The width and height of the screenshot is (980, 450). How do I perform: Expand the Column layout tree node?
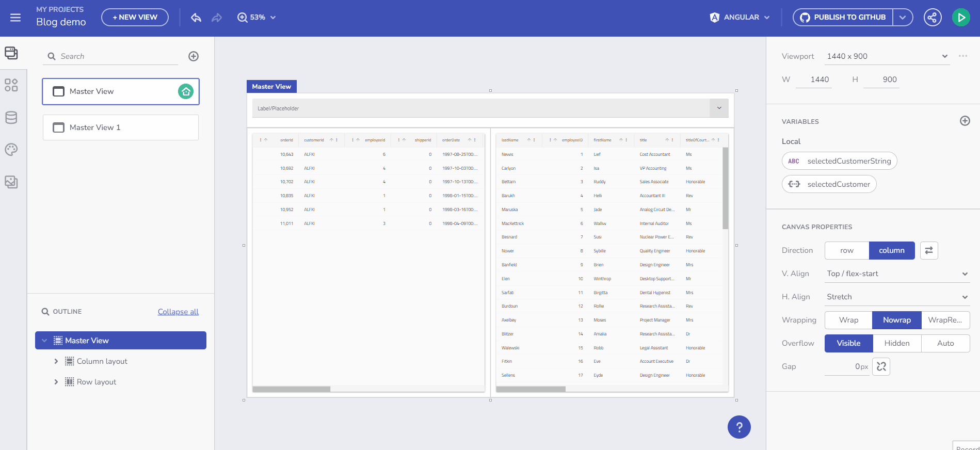[x=56, y=361]
